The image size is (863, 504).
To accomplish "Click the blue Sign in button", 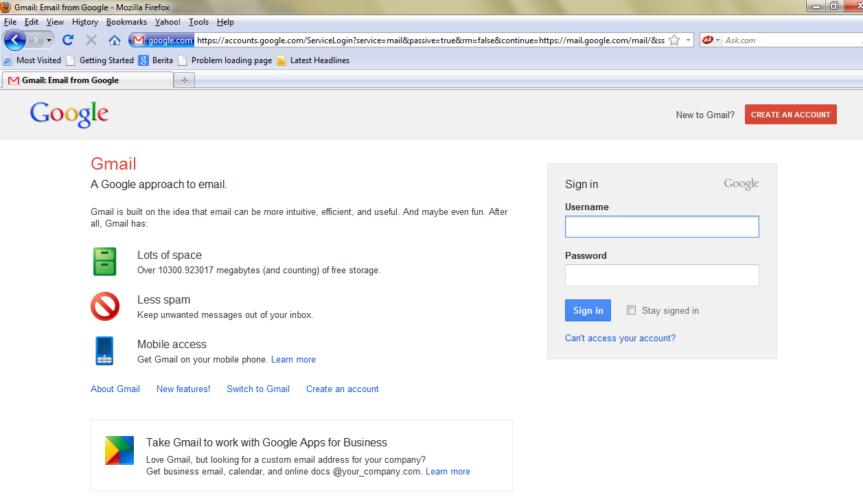I will point(588,310).
